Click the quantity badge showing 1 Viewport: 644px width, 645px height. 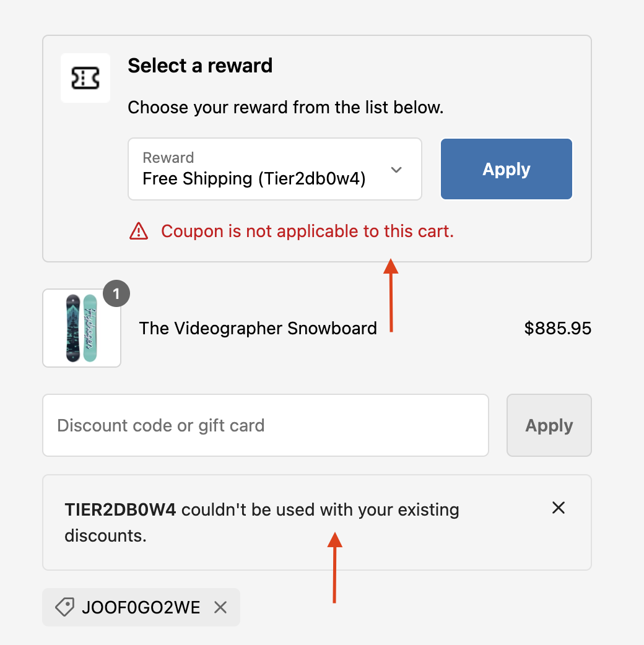click(116, 293)
